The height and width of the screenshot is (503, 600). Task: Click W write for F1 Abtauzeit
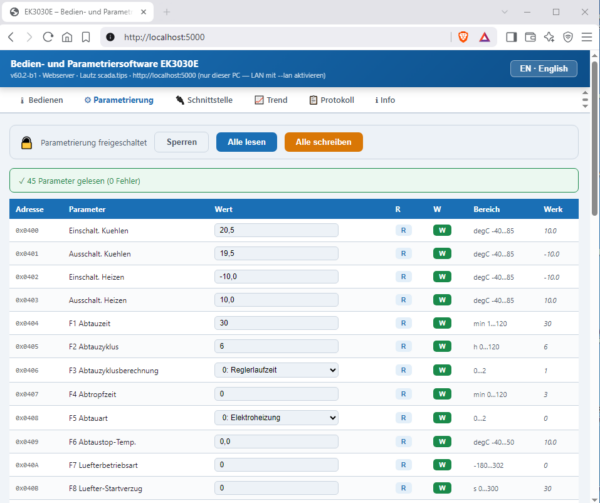point(442,323)
